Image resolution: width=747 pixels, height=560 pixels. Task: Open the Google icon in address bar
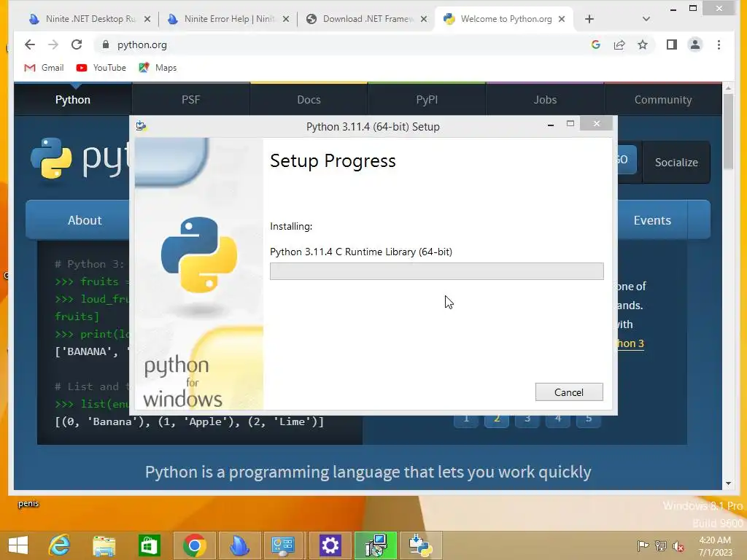pyautogui.click(x=595, y=44)
